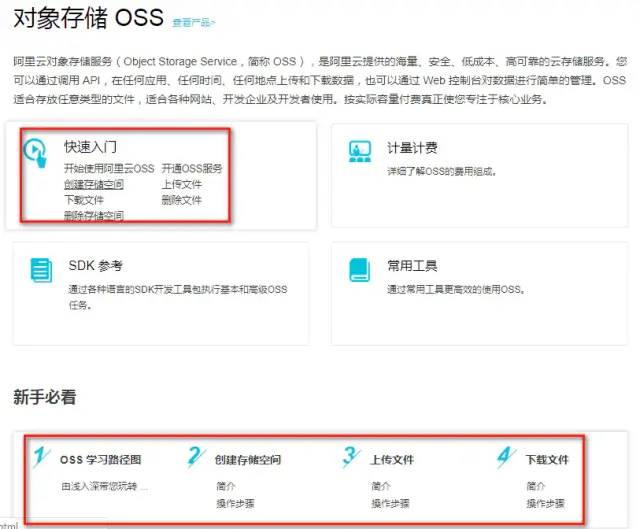The height and width of the screenshot is (529, 640).
Task: Open step 3 上传文件 title
Action: coord(392,460)
